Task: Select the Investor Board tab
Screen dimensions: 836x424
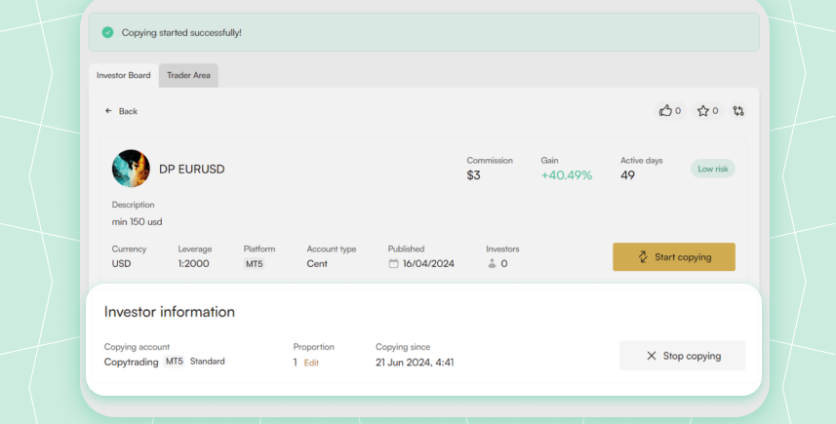Action: (123, 75)
